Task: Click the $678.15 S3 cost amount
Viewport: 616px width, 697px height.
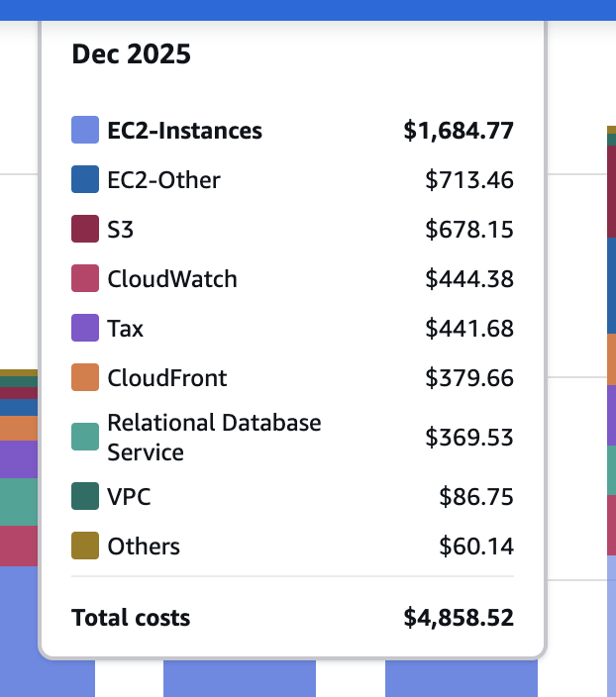Action: [x=469, y=230]
